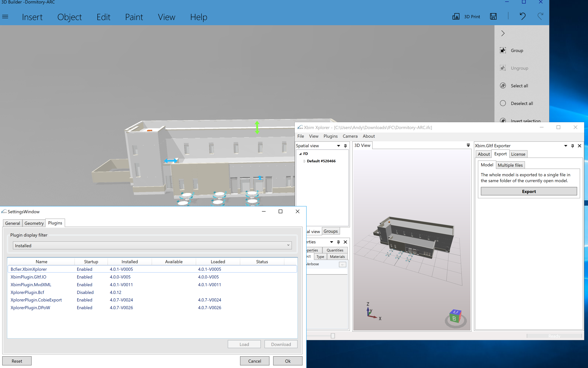Select the XplorerPlugin.Bcf row in the plugins list
The image size is (588, 368).
click(x=27, y=292)
